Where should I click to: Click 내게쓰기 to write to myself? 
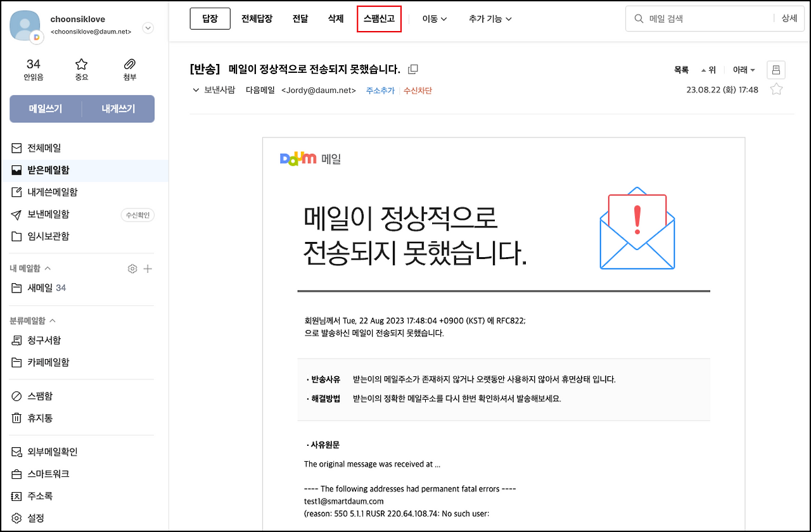[x=118, y=109]
